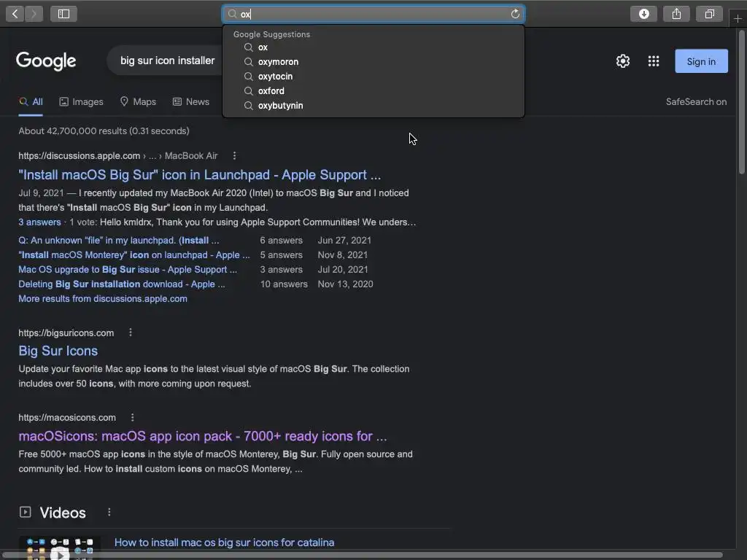Click the Sign in button
Screen dimensions: 747x560
[701, 61]
